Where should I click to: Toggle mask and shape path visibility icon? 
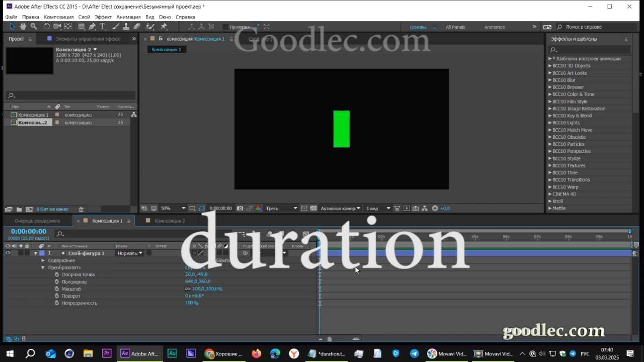202,208
